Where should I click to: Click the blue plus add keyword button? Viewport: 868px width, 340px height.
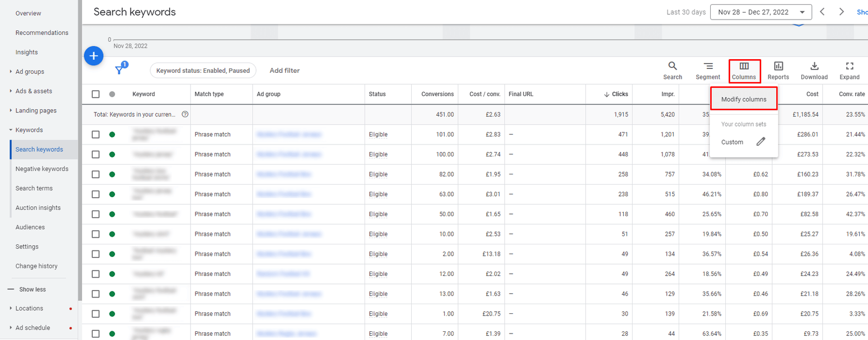coord(93,55)
